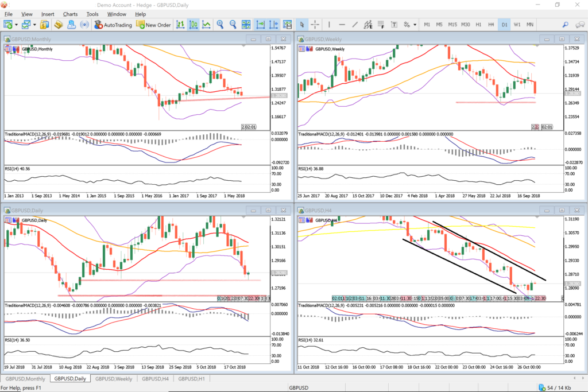
Task: Toggle chart shift from right edge
Action: [273, 25]
